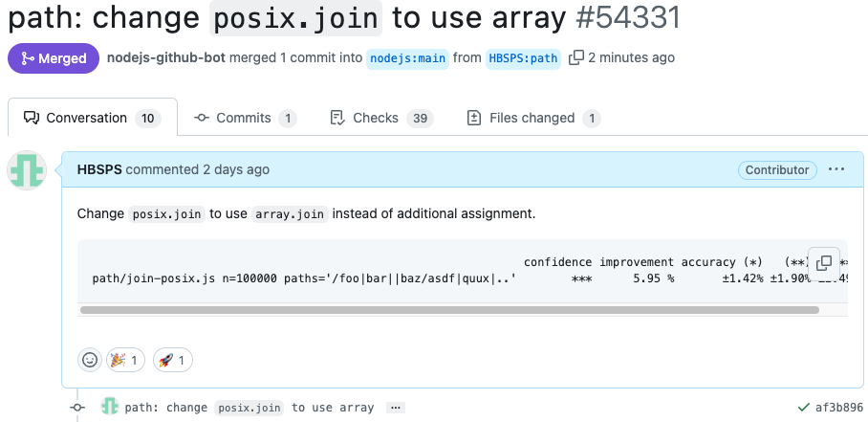868x422 pixels.
Task: View green check status for af3b896
Action: click(x=804, y=408)
